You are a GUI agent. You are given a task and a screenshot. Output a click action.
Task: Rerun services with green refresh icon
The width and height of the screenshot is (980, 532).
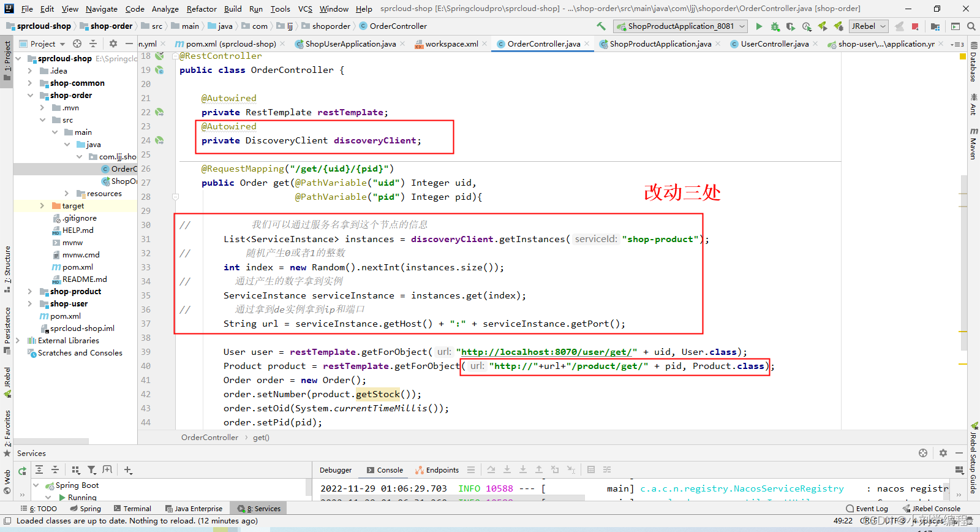(22, 471)
